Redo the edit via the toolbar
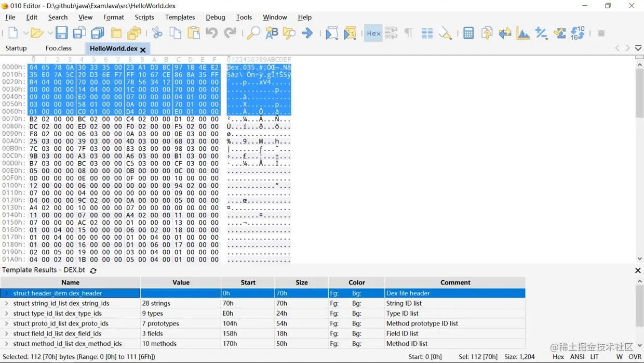The width and height of the screenshot is (644, 363). tap(230, 33)
